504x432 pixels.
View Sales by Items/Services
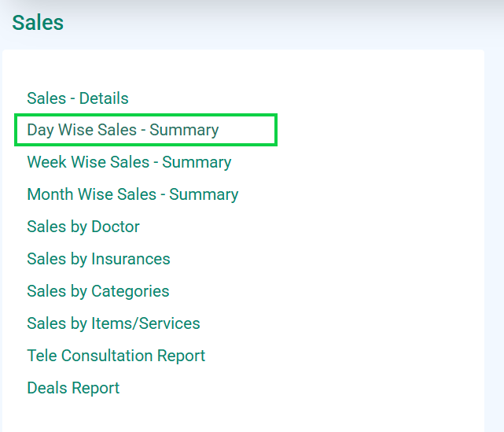pos(113,323)
